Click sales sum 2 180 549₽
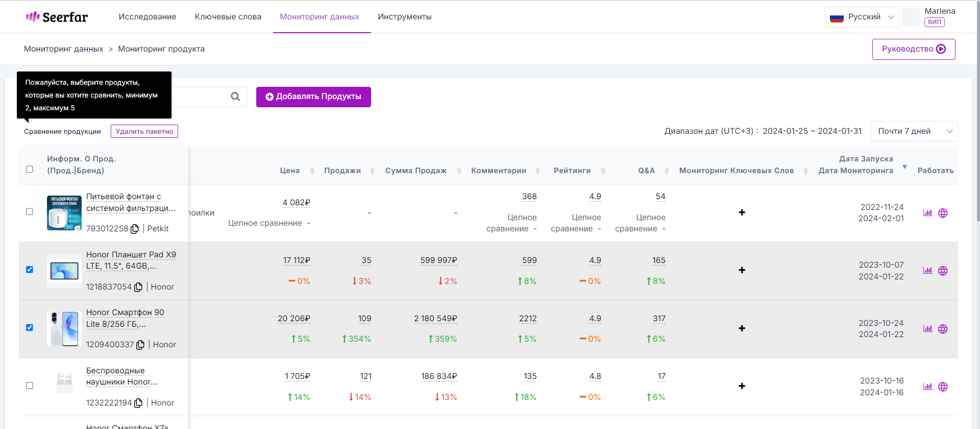This screenshot has width=980, height=429. pos(435,319)
